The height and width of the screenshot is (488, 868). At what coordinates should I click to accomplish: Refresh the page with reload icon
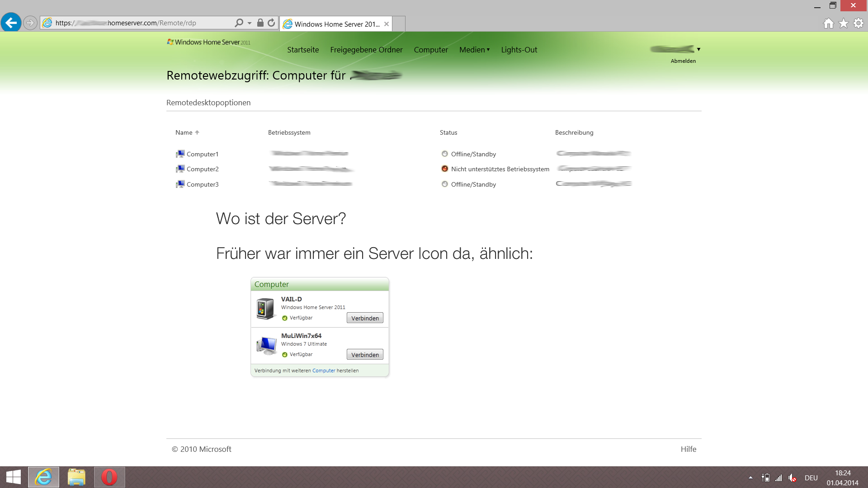271,23
